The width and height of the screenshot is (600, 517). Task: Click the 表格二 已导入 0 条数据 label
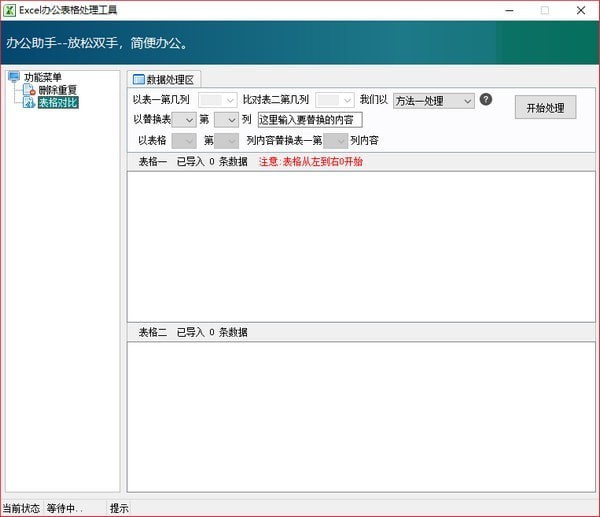coord(193,332)
